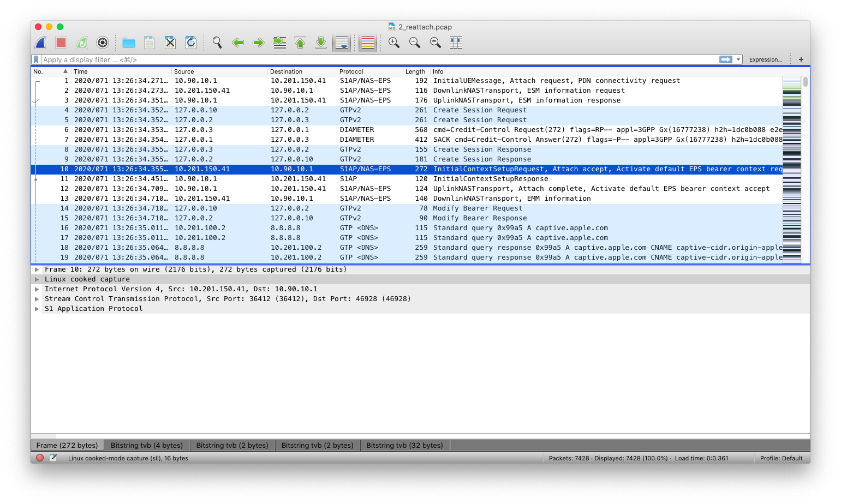Auto-resize the packet list columns

point(456,42)
